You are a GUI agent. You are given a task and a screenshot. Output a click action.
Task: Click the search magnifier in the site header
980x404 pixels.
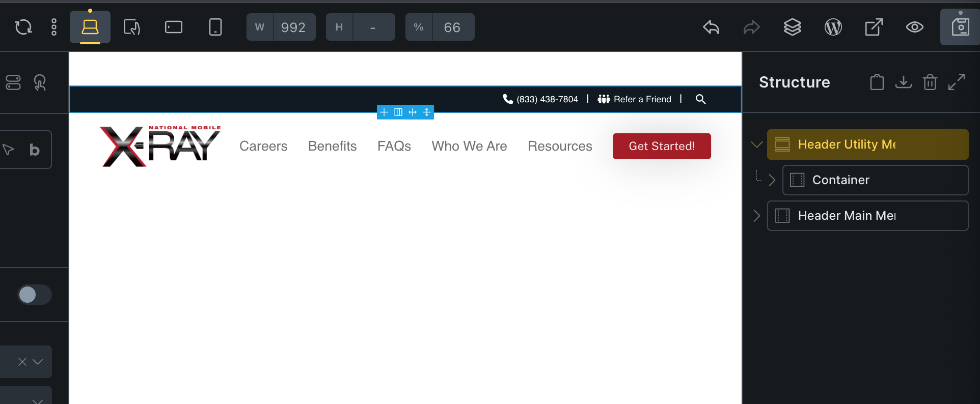(x=701, y=99)
